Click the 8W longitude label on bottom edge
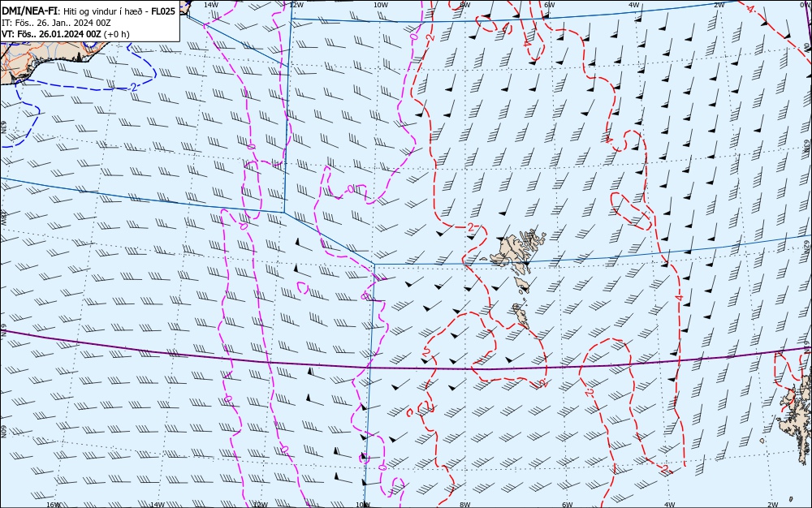Screen dimensions: 812x508 (x=465, y=505)
